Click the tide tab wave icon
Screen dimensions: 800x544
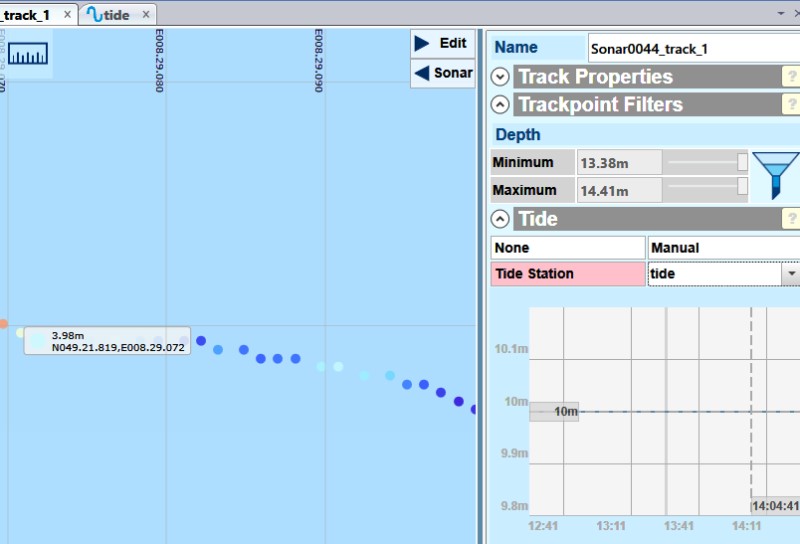coord(94,15)
